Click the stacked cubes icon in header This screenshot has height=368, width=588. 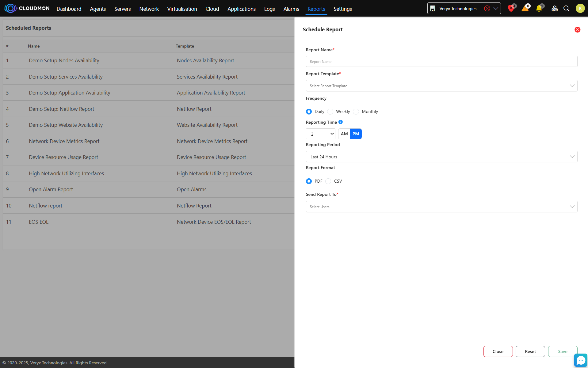[555, 9]
